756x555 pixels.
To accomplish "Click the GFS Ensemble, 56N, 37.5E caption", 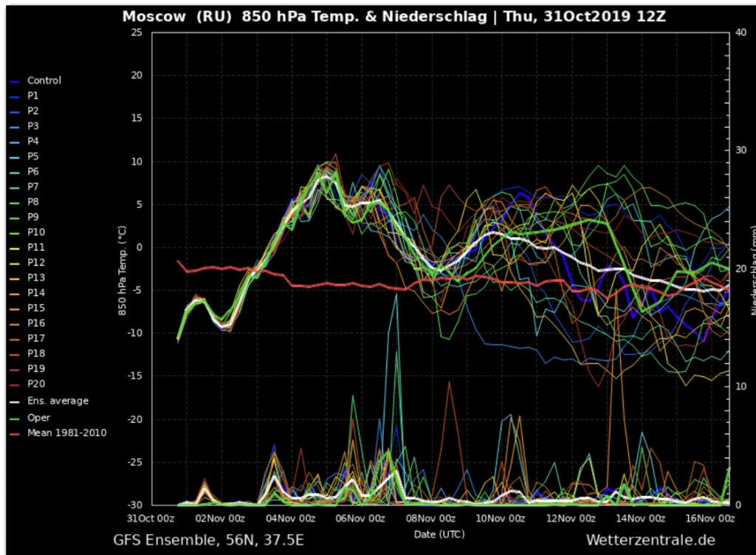I will point(208,540).
